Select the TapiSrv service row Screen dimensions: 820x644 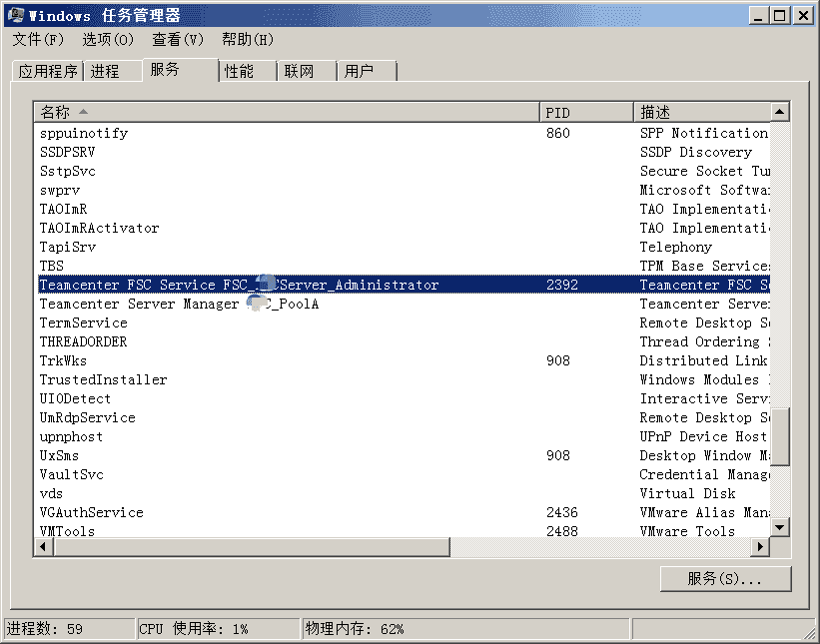tap(403, 247)
